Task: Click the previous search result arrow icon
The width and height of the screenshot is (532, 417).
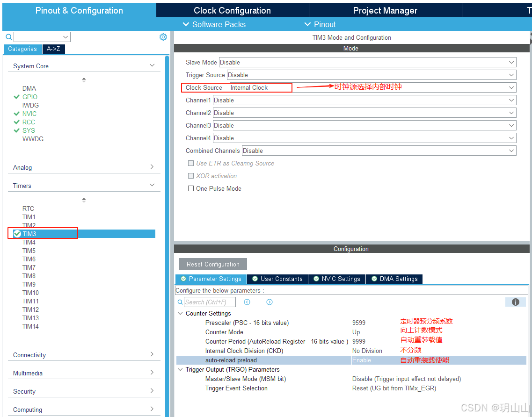Action: pyautogui.click(x=247, y=302)
